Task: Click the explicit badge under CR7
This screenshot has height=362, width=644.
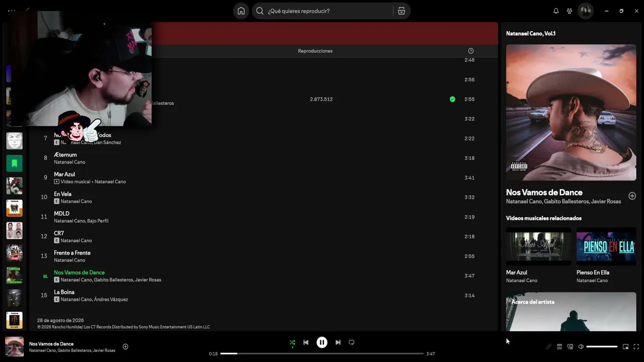Action: (57, 240)
